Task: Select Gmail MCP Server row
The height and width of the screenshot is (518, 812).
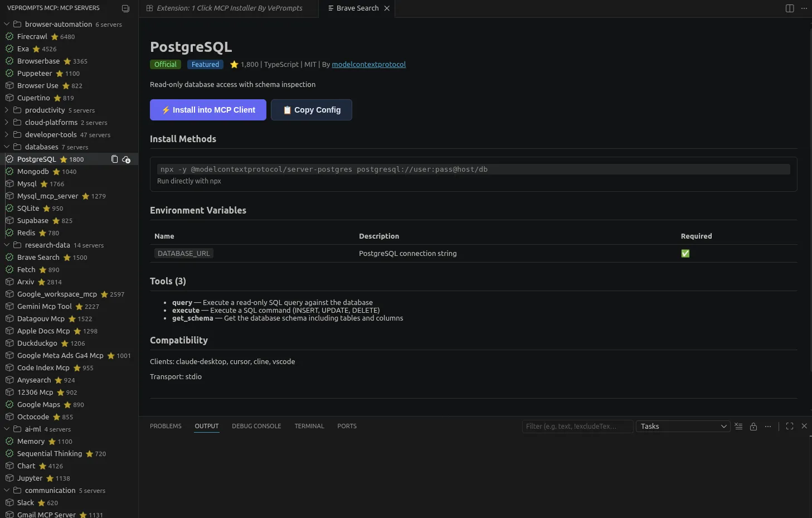Action: tap(69, 514)
